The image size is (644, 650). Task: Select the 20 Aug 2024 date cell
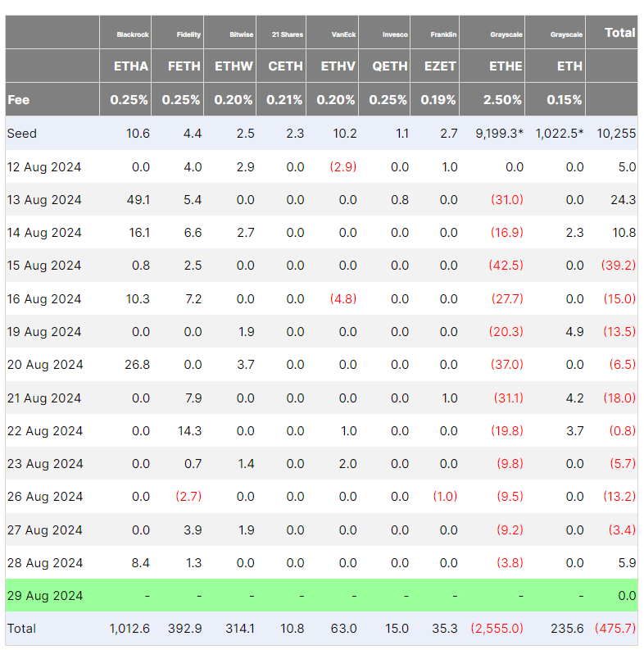[x=44, y=365]
